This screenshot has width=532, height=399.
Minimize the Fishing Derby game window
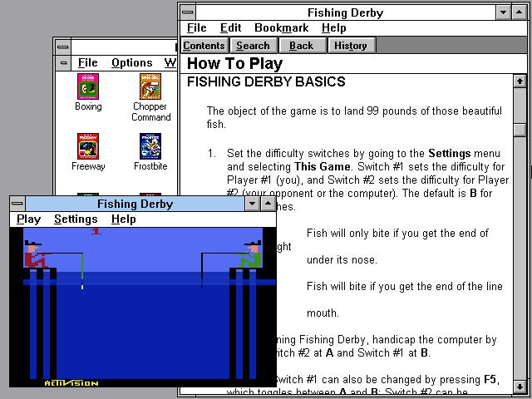click(253, 204)
